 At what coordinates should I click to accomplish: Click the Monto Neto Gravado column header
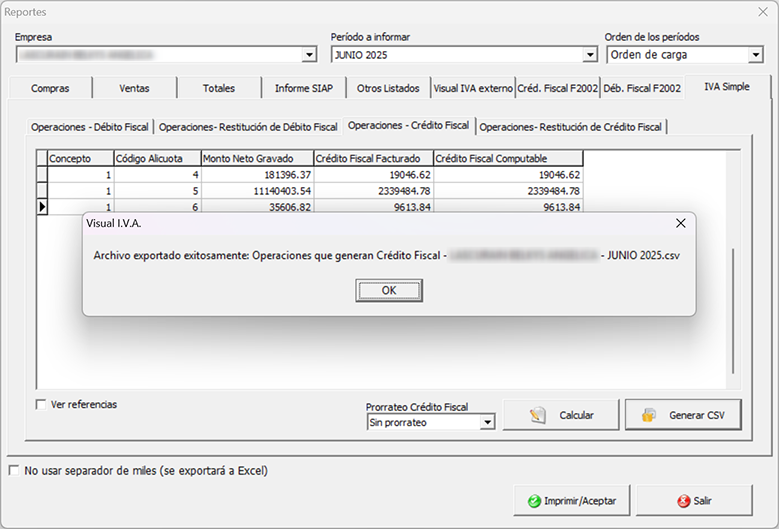pos(256,158)
